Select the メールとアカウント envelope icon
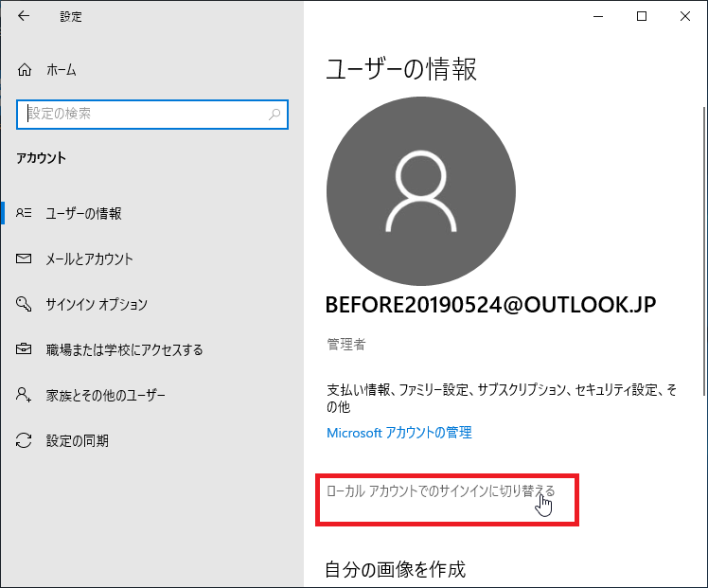The image size is (708, 588). [24, 258]
